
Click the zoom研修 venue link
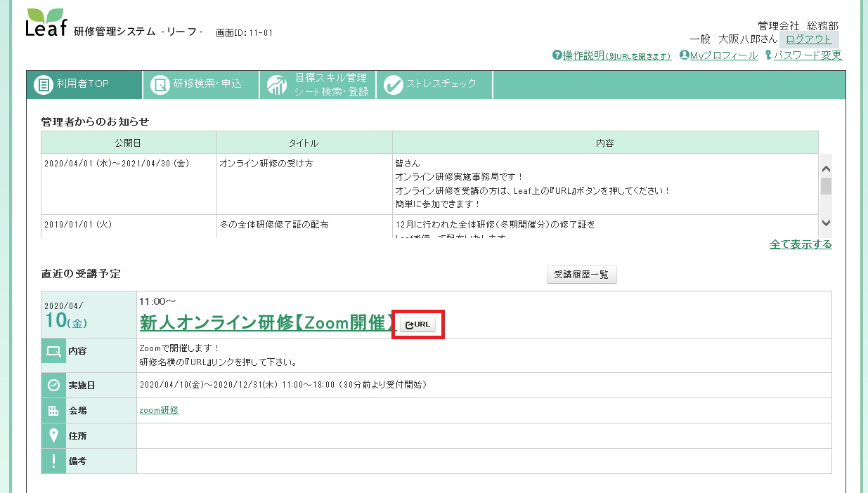pos(160,410)
